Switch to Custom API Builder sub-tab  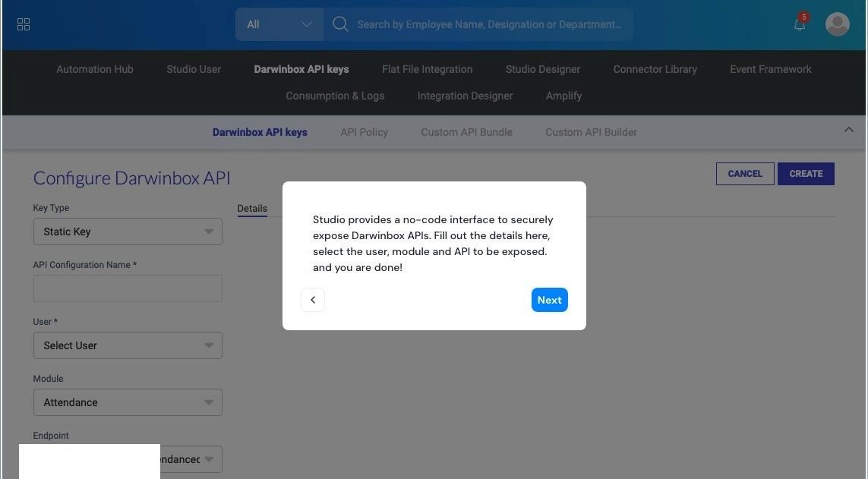tap(591, 132)
